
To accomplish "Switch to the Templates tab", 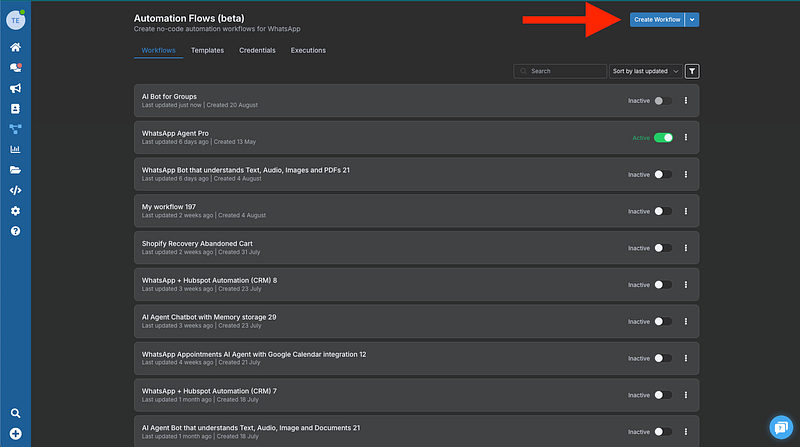I will [207, 50].
